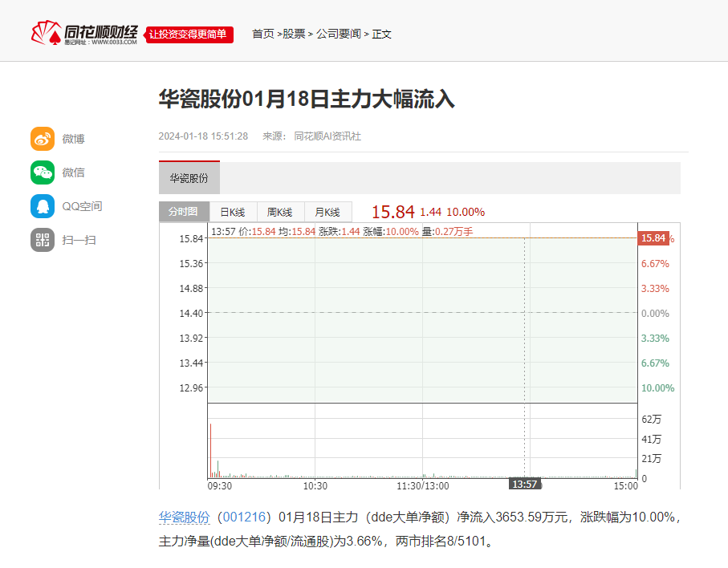
Task: Click the timestamp 2024-01-18 15:51:28
Action: 203,136
